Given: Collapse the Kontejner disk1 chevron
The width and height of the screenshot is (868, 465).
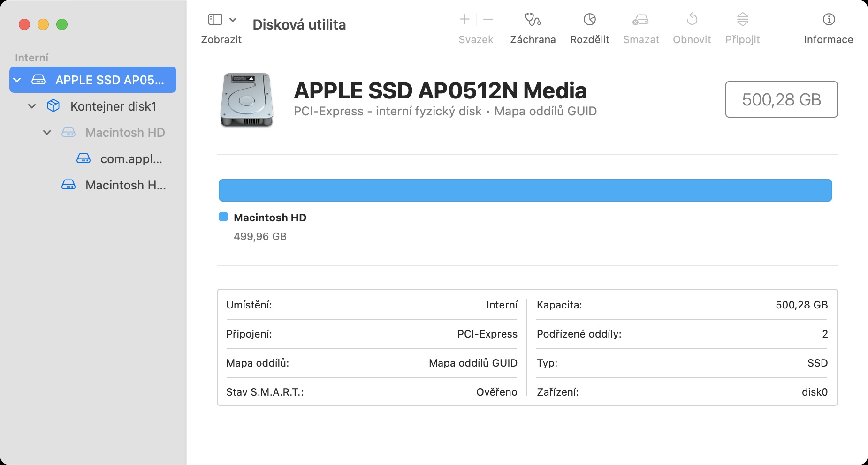Looking at the screenshot, I should pos(32,106).
